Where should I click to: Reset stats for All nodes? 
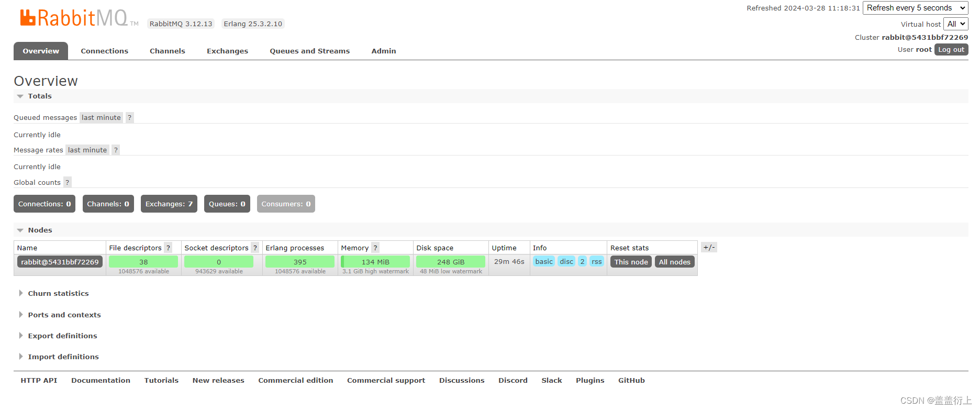[675, 262]
